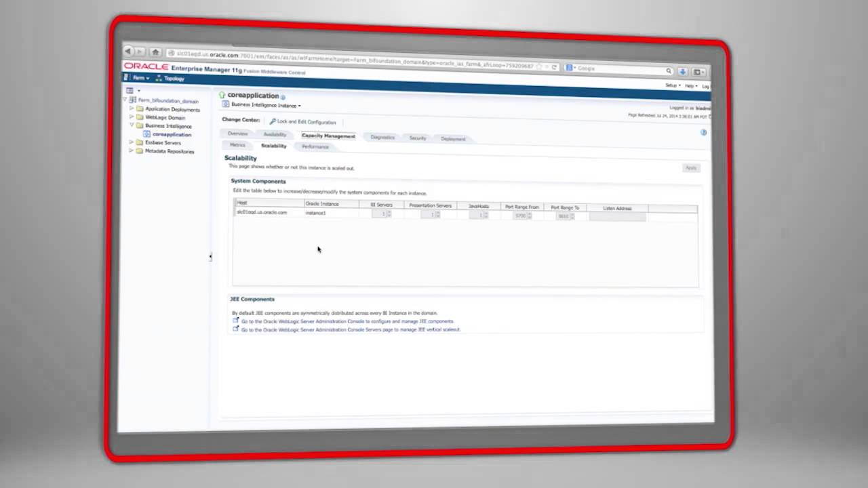Click the WebLogic Domain folder icon
Screen dimensions: 868x488
(140, 117)
